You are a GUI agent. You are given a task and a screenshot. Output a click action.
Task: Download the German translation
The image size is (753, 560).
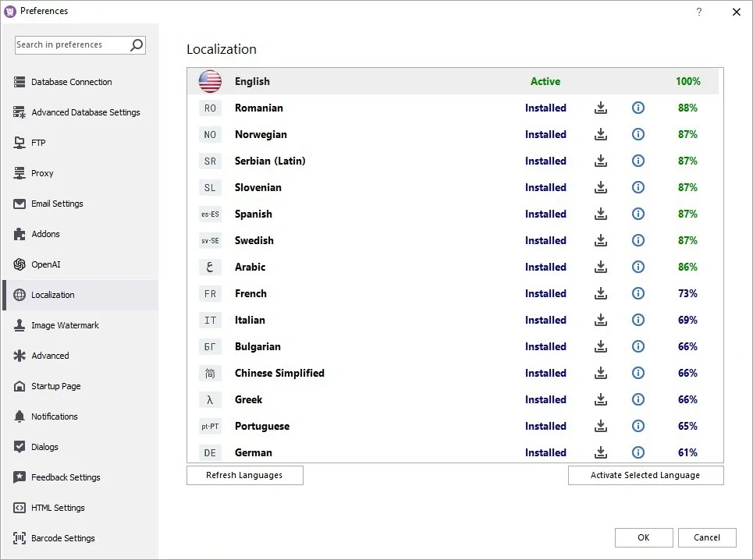pyautogui.click(x=600, y=452)
